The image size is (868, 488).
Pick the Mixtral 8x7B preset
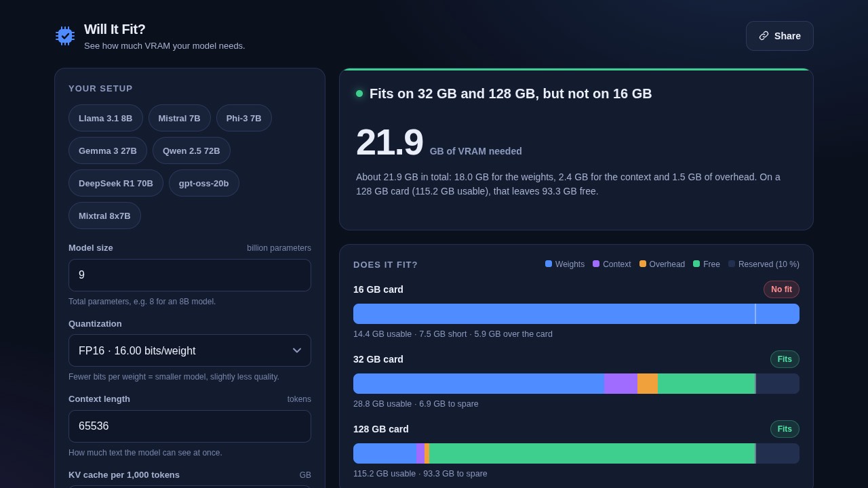104,216
